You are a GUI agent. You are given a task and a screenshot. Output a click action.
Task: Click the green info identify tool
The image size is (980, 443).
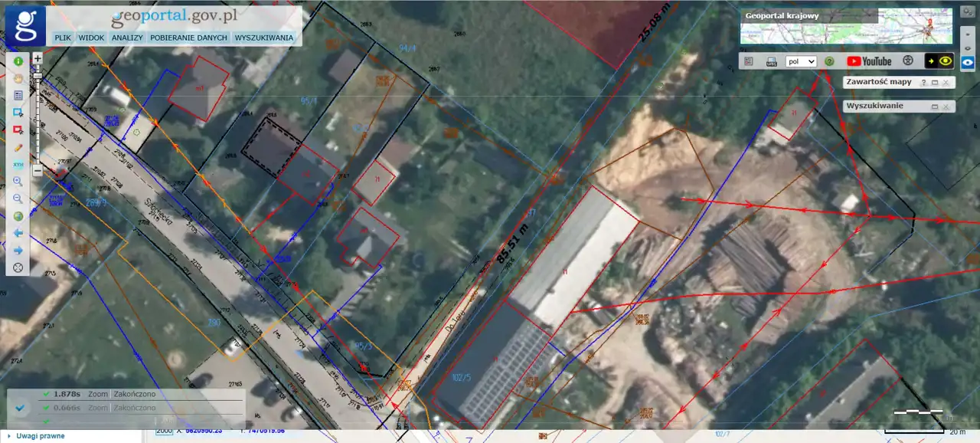click(x=18, y=61)
